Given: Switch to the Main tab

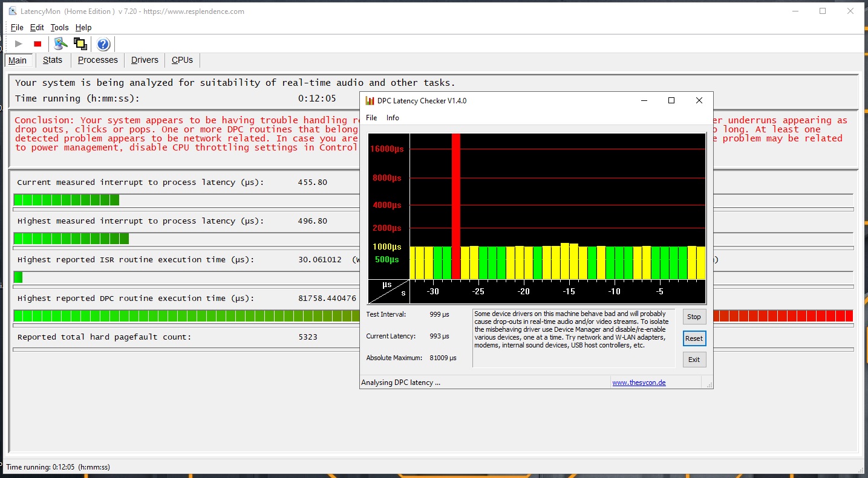Looking at the screenshot, I should click(x=18, y=60).
